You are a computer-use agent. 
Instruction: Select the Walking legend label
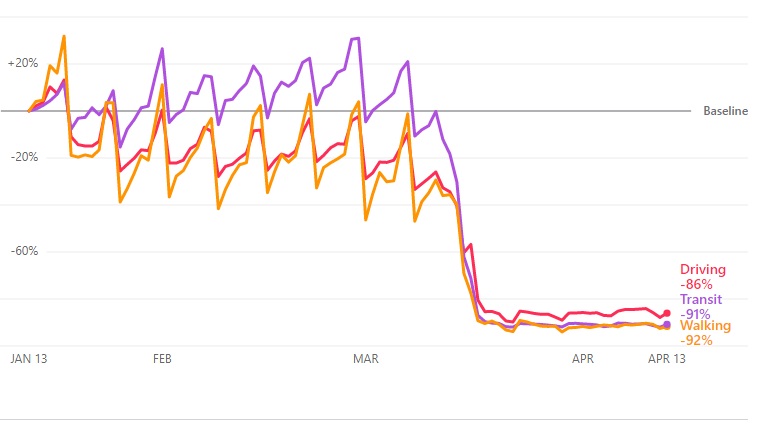[706, 326]
